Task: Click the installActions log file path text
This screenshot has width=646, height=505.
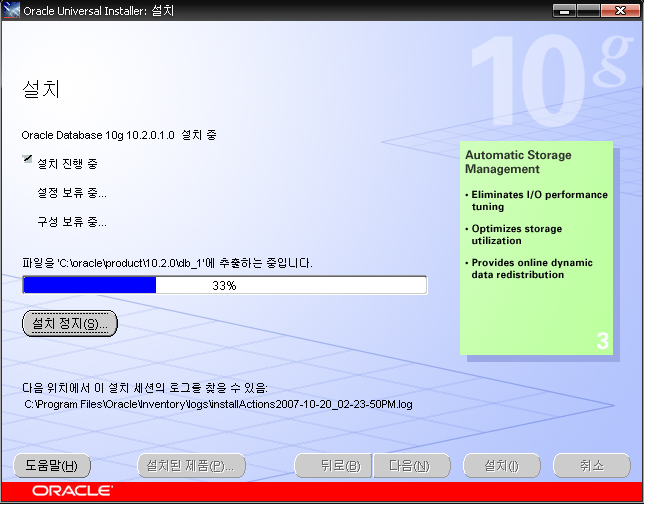Action: click(218, 404)
